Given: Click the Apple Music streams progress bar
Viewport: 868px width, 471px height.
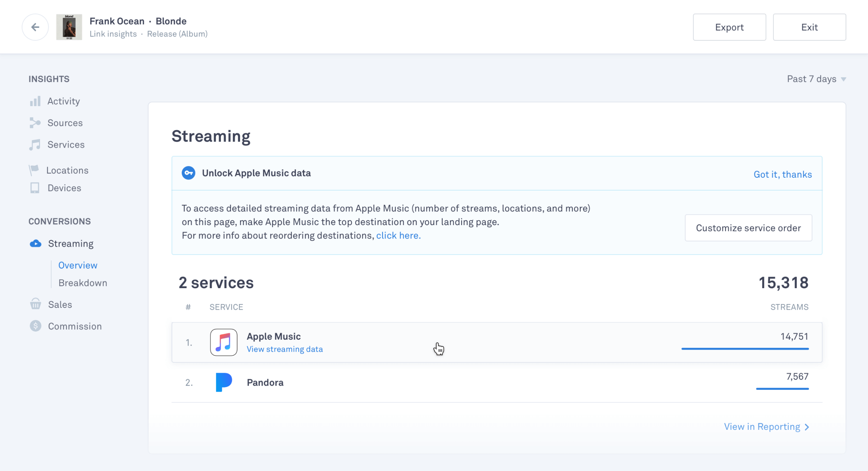Looking at the screenshot, I should pos(745,349).
